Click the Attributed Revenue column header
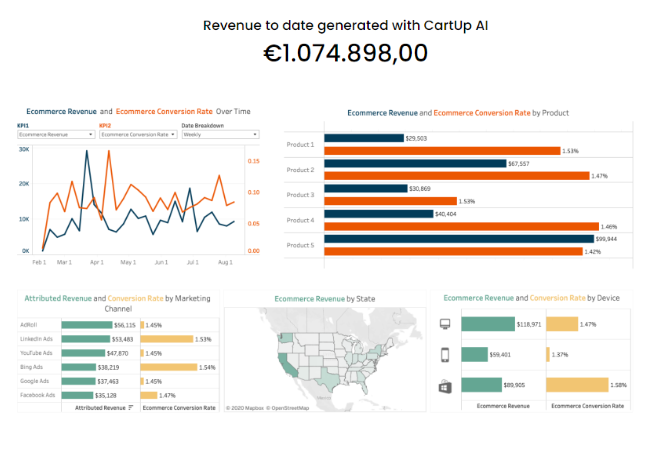Image resolution: width=655 pixels, height=453 pixels. pos(100,408)
